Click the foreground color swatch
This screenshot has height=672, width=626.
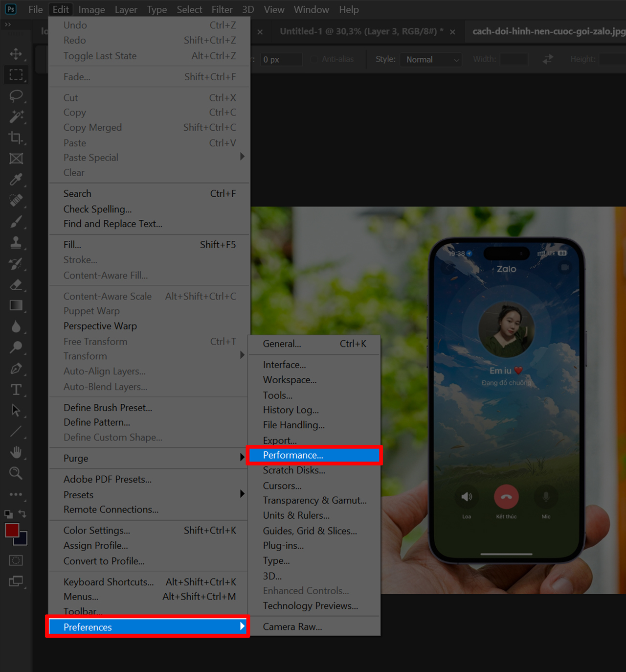point(12,531)
